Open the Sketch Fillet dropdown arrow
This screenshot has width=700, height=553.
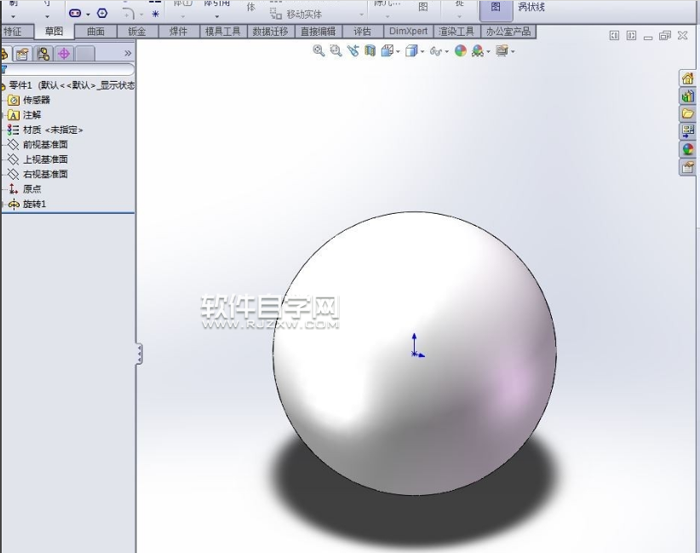point(142,15)
